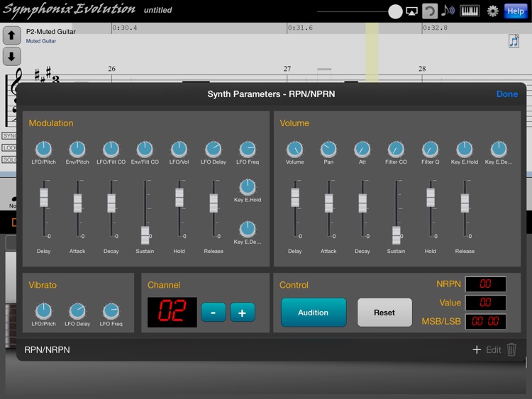This screenshot has width=532, height=399.
Task: Click the channel 02 display
Action: [x=172, y=312]
